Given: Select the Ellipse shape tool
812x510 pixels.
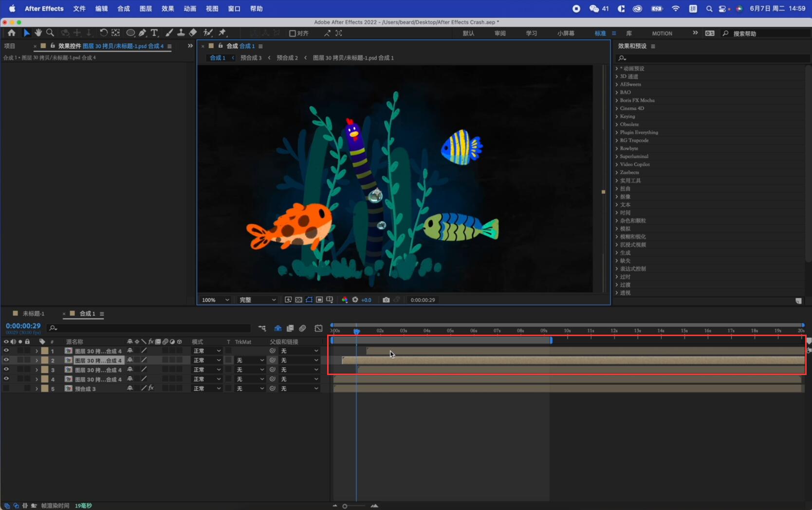Looking at the screenshot, I should 130,33.
